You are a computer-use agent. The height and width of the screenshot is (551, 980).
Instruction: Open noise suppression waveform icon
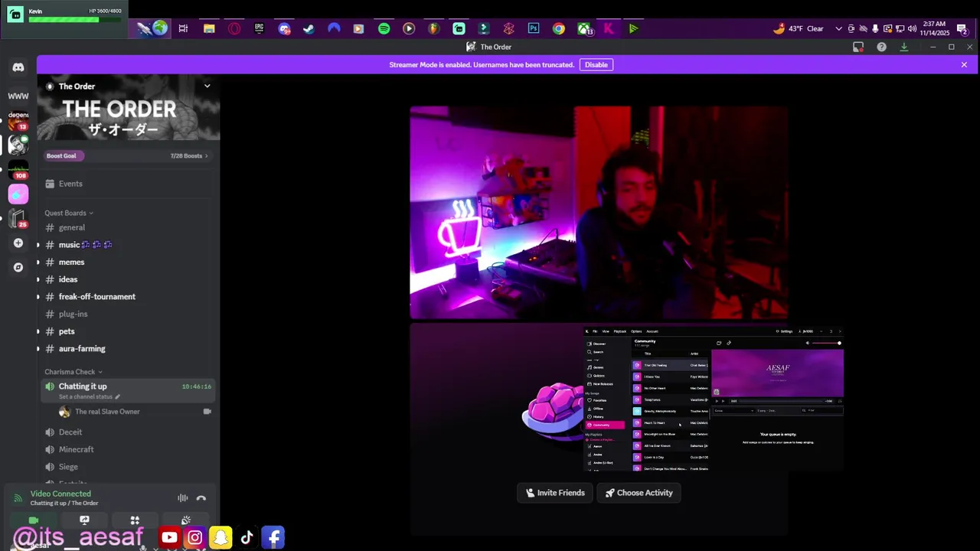(182, 498)
